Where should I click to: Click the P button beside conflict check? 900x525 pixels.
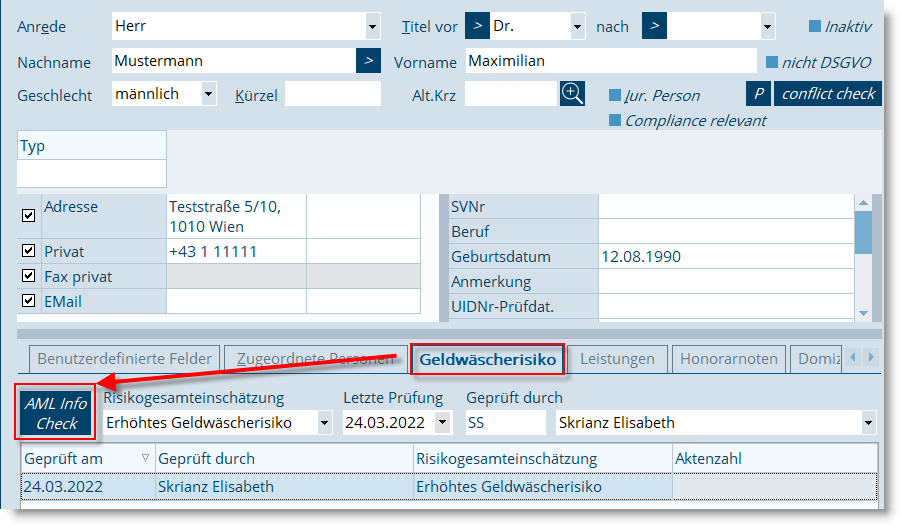tap(758, 94)
